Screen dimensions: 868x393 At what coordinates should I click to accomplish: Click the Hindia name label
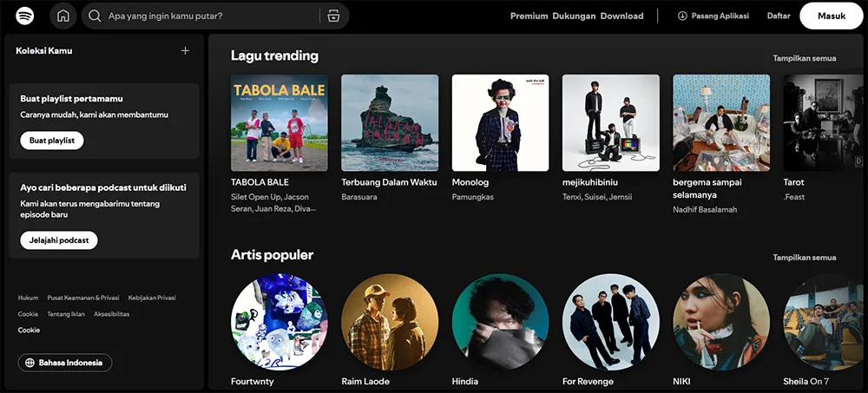(465, 382)
